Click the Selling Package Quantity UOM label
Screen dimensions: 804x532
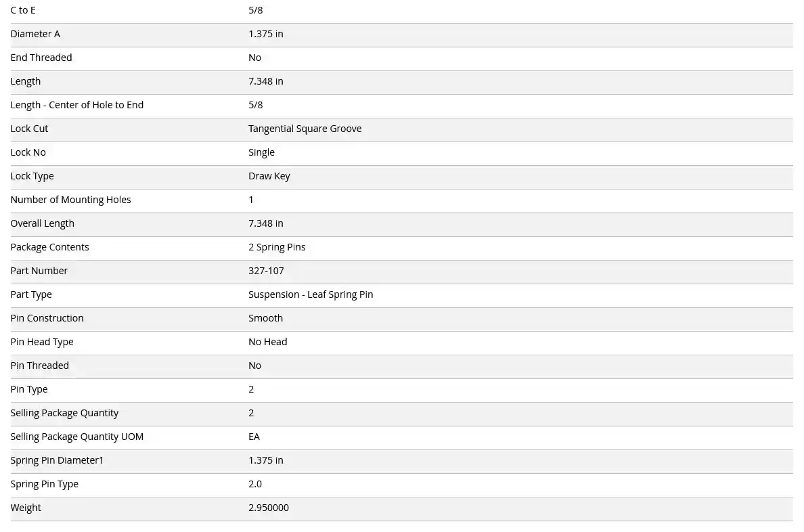[x=77, y=437]
